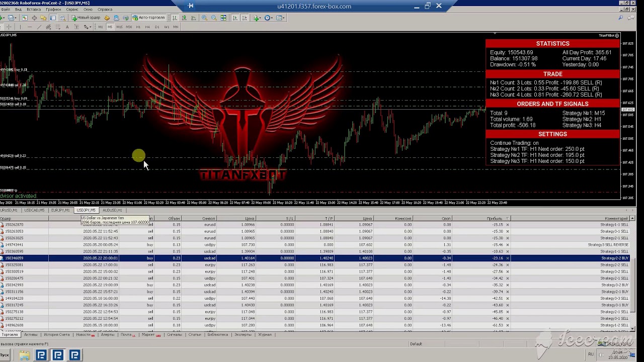Open the Сигналы terminal tab
This screenshot has width=644, height=362.
click(175, 335)
